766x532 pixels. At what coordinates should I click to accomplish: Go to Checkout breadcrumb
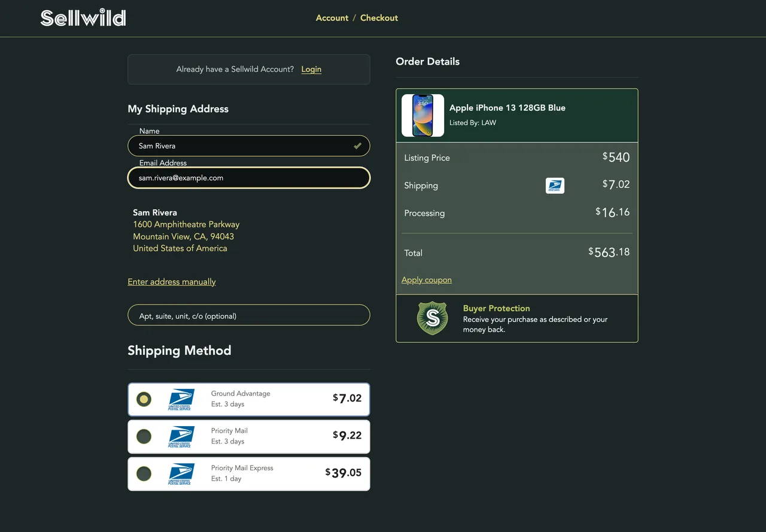(x=379, y=18)
